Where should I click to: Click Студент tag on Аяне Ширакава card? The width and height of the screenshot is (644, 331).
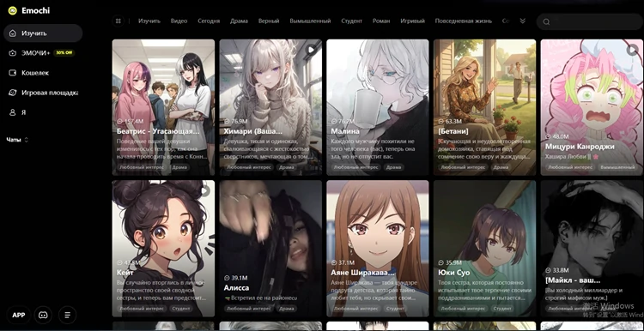click(x=395, y=309)
